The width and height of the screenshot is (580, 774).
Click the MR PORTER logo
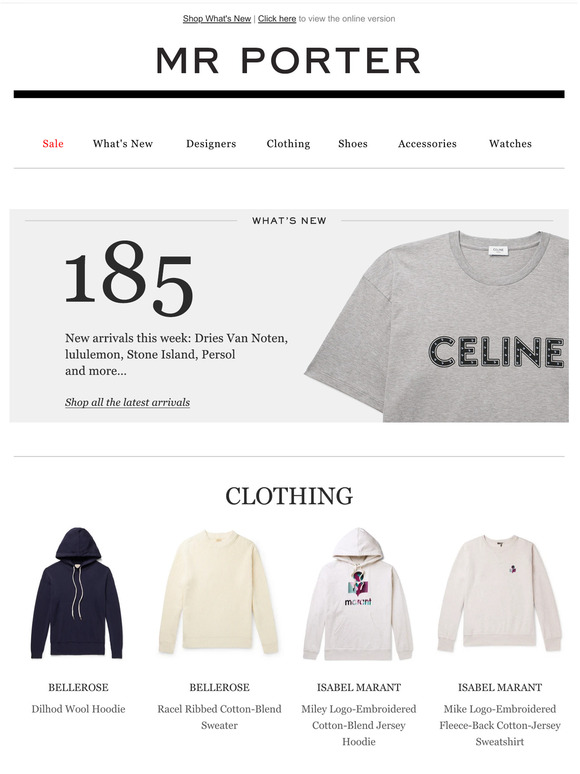click(x=289, y=61)
